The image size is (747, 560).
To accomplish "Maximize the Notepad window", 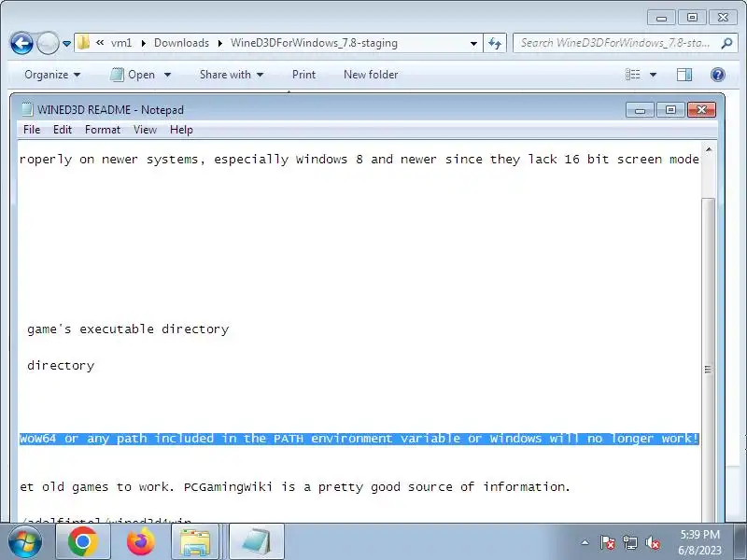I will (x=670, y=110).
